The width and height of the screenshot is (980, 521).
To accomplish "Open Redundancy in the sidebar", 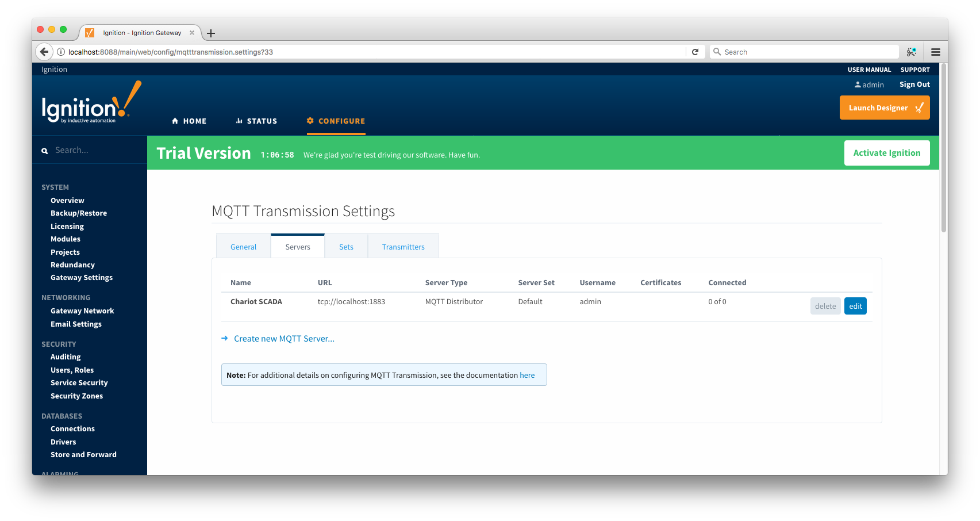I will [72, 265].
